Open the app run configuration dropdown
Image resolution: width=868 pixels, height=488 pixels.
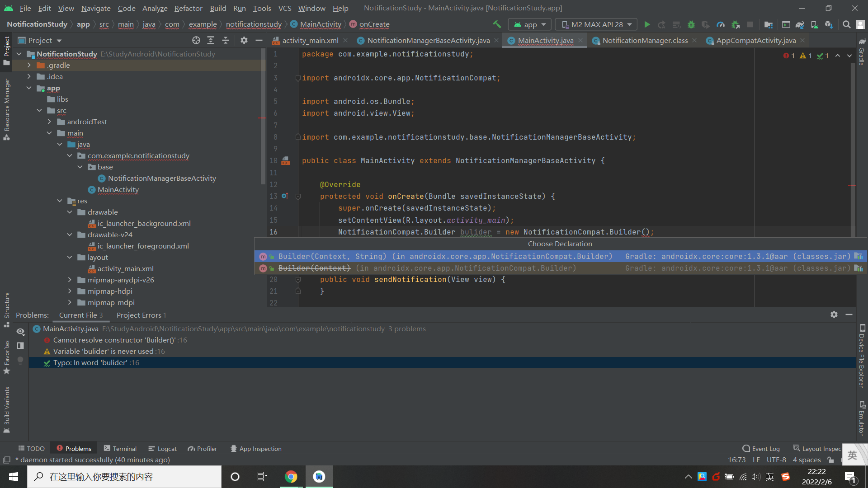(530, 24)
